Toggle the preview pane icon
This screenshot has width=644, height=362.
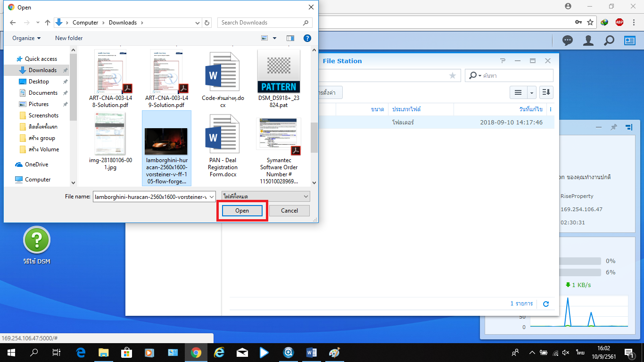(x=290, y=38)
